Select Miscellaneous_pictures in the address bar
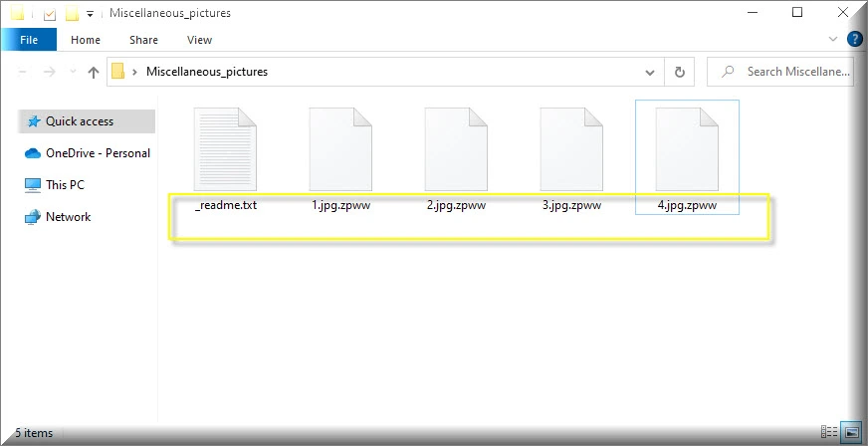The width and height of the screenshot is (868, 446). click(207, 72)
